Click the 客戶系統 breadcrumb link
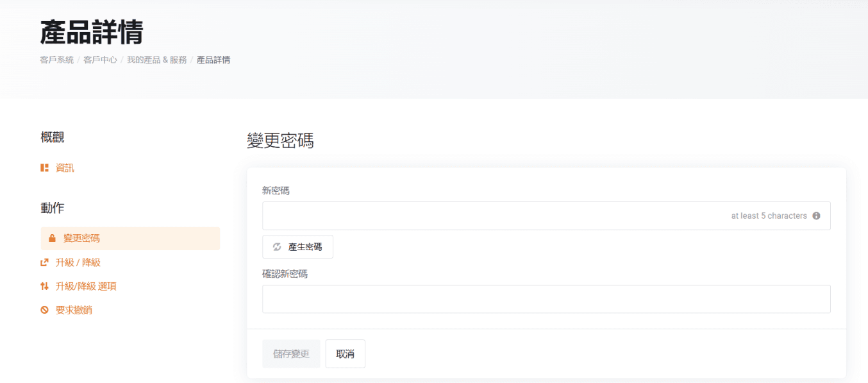 click(x=56, y=60)
